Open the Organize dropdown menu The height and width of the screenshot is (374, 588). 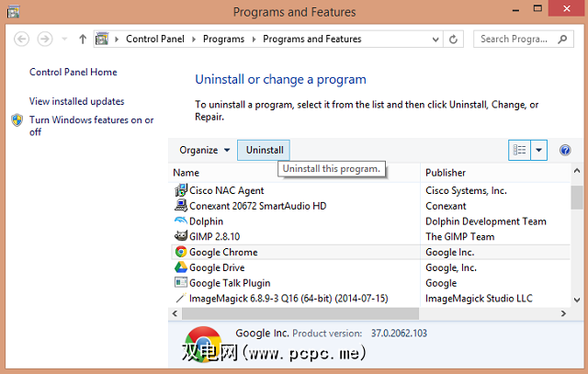tap(204, 150)
